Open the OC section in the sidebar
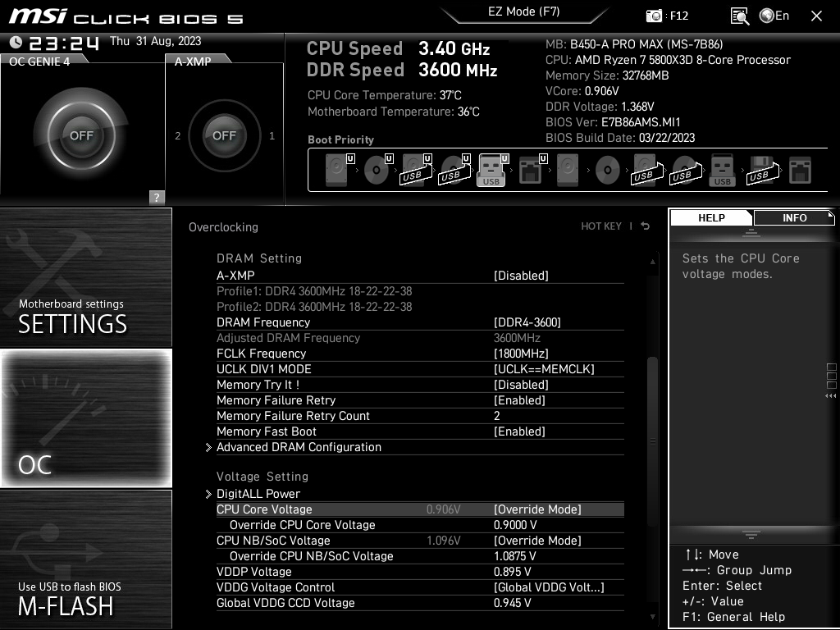This screenshot has width=840, height=630. click(85, 418)
